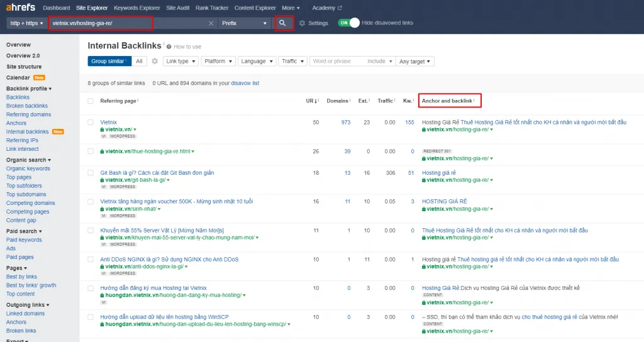Click the Settings gear icon

pos(303,23)
